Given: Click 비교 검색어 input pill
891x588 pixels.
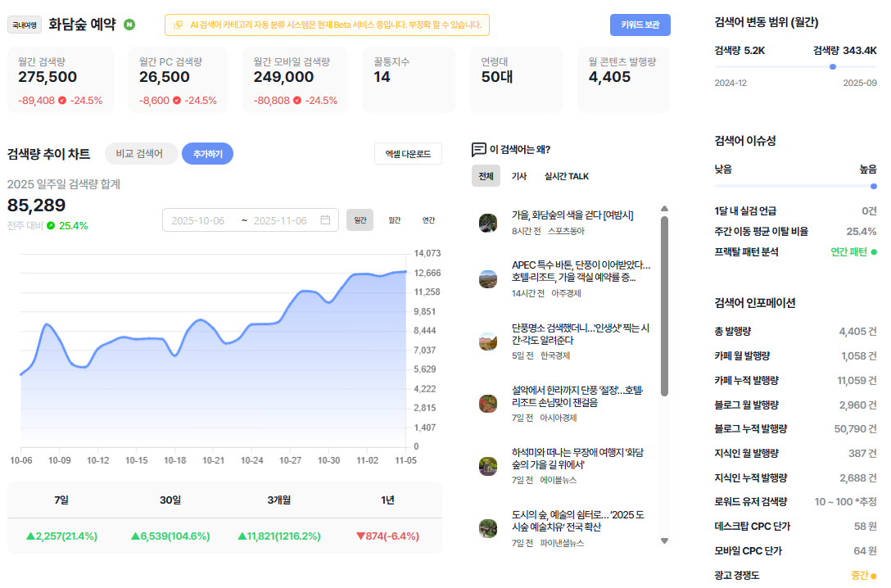Looking at the screenshot, I should coord(140,154).
